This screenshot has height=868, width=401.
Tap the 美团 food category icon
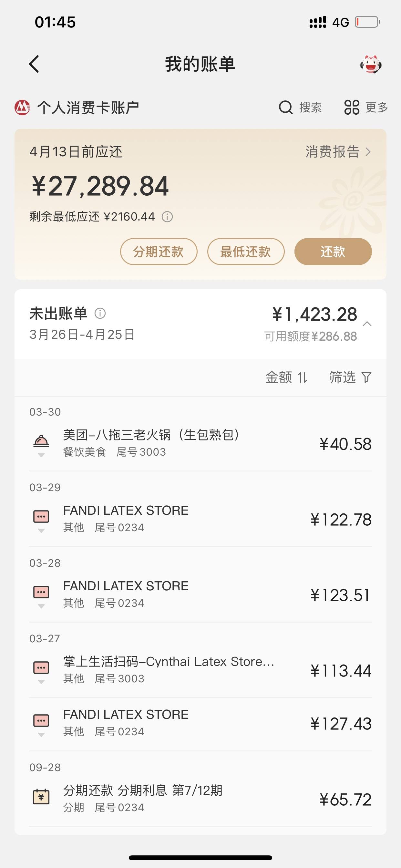point(41,441)
